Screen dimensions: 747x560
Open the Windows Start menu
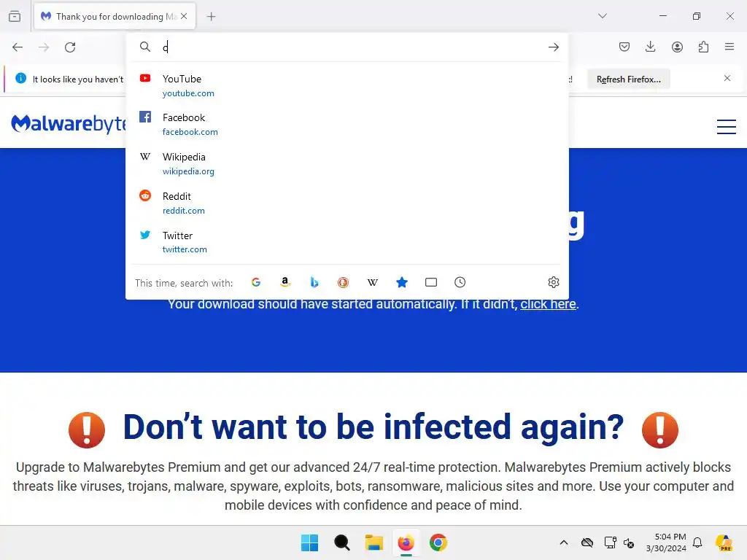[309, 542]
